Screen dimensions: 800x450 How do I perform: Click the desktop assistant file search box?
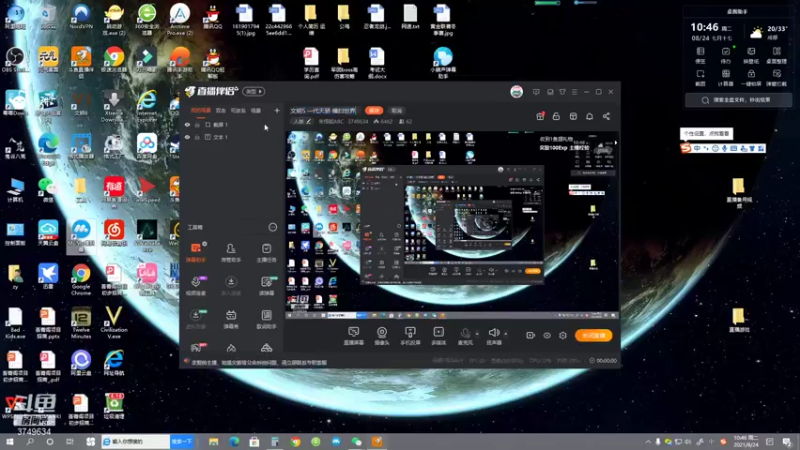pos(738,100)
